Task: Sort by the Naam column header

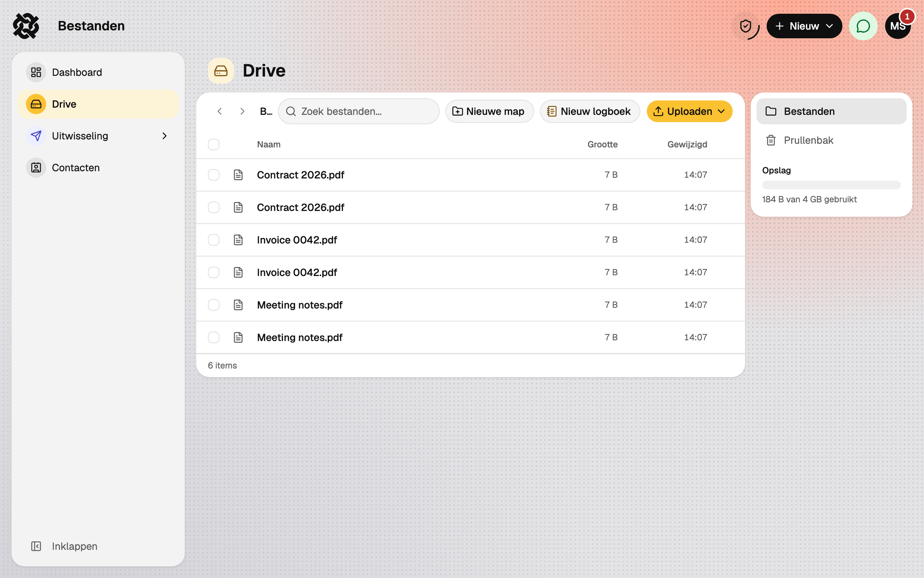Action: click(x=269, y=144)
